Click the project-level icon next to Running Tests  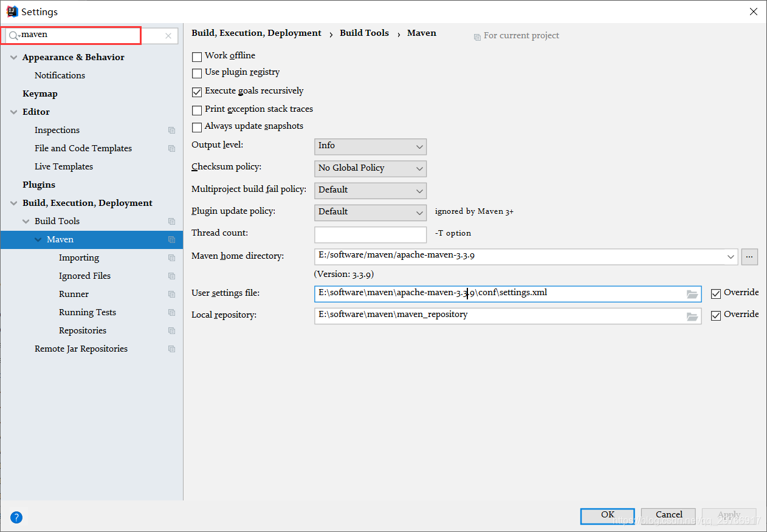click(x=171, y=312)
